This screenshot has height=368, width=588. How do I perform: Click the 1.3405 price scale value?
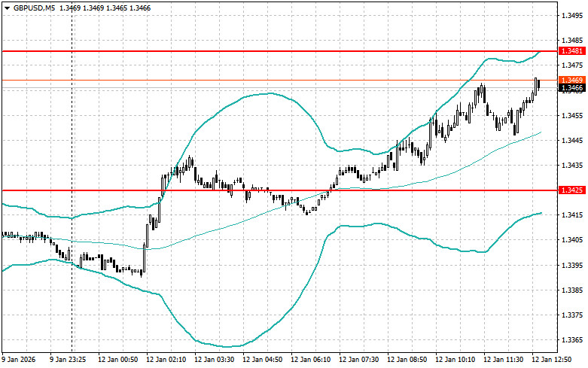[572, 240]
